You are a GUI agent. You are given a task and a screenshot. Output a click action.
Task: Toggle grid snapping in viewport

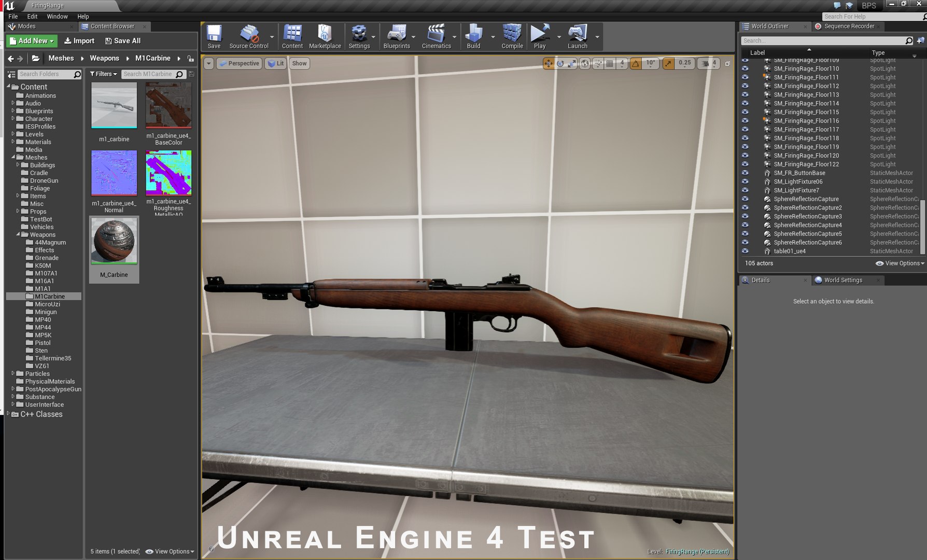point(610,63)
